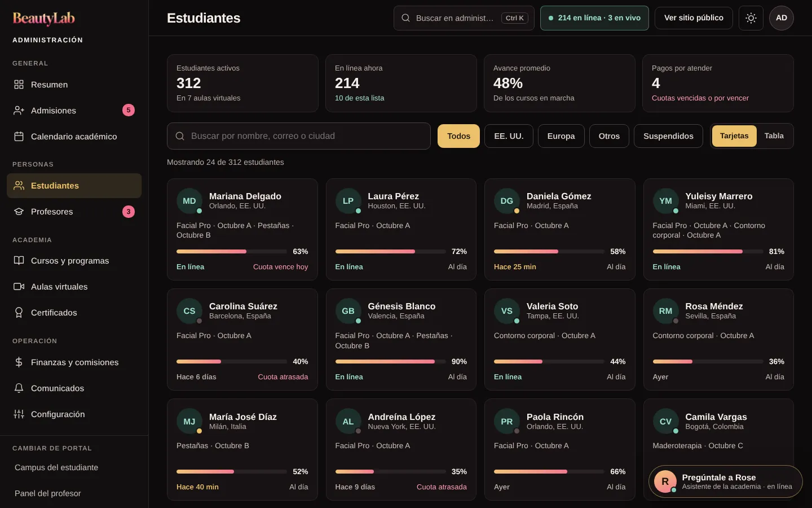Click the Aulas virtuales camera icon
Image resolution: width=812 pixels, height=508 pixels.
click(x=19, y=287)
